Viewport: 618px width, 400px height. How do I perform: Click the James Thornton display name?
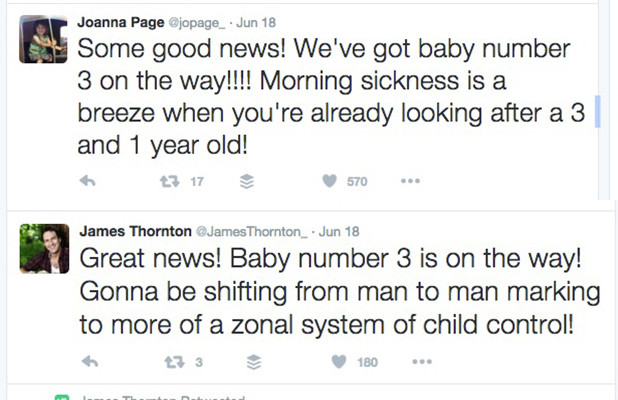tap(136, 231)
